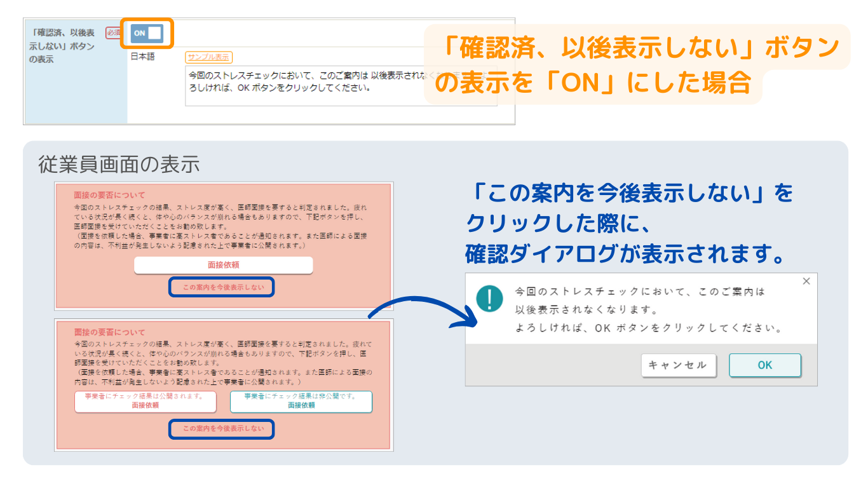Close the confirmation dialog with the X
The width and height of the screenshot is (868, 488).
[806, 281]
